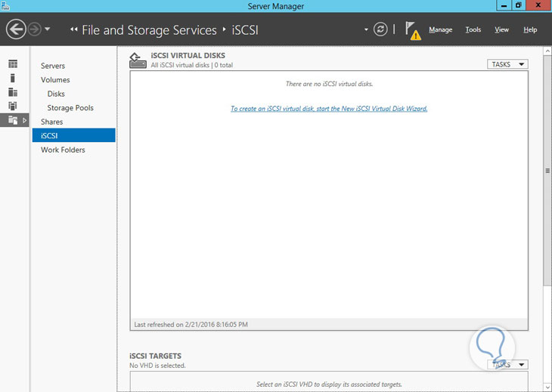Screen dimensions: 552x392
Task: Click File and Storage Services rail icon
Action: pos(13,120)
